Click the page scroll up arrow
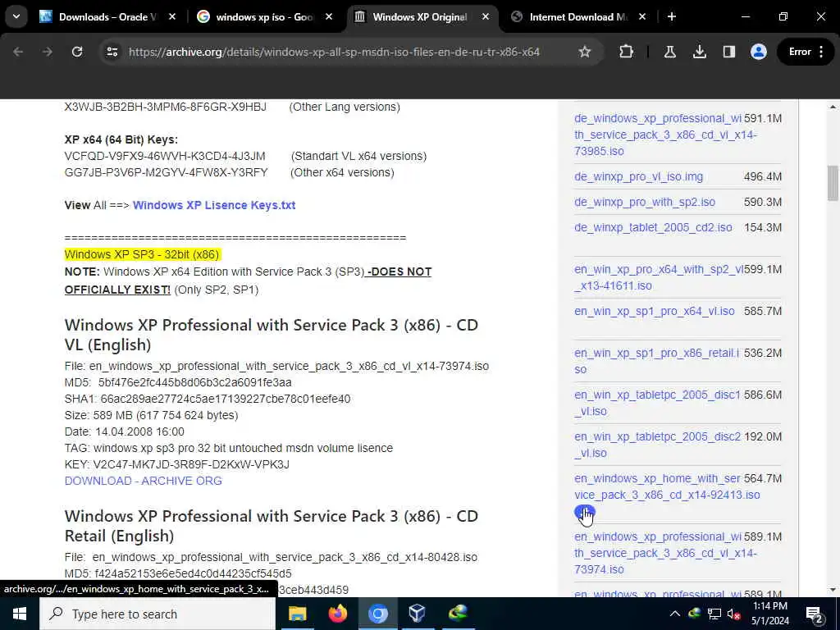The height and width of the screenshot is (630, 840). coord(833,107)
